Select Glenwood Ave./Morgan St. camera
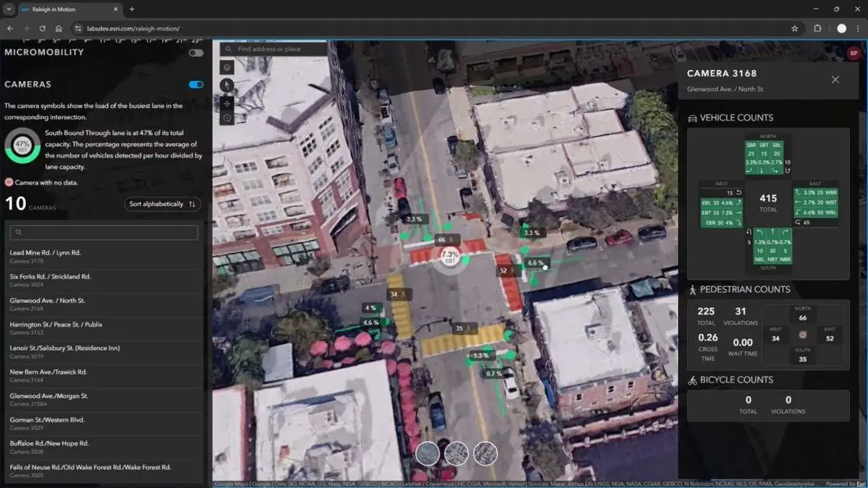Image resolution: width=868 pixels, height=488 pixels. click(103, 399)
